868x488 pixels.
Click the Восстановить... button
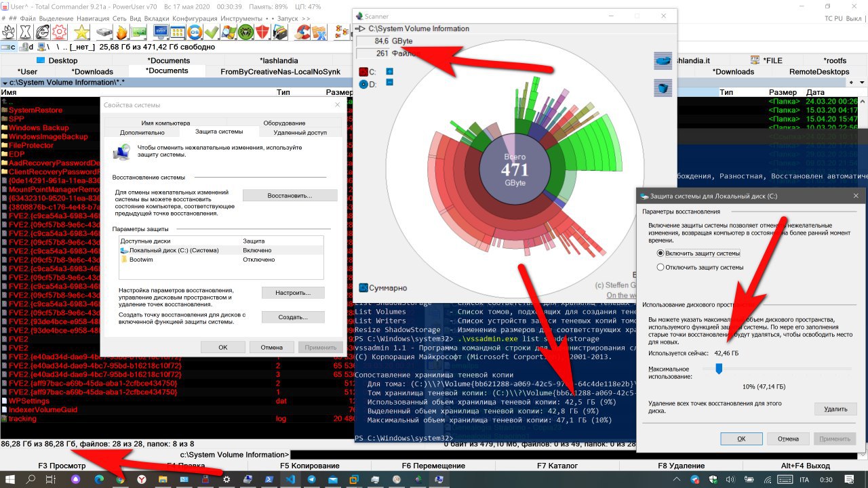(290, 195)
